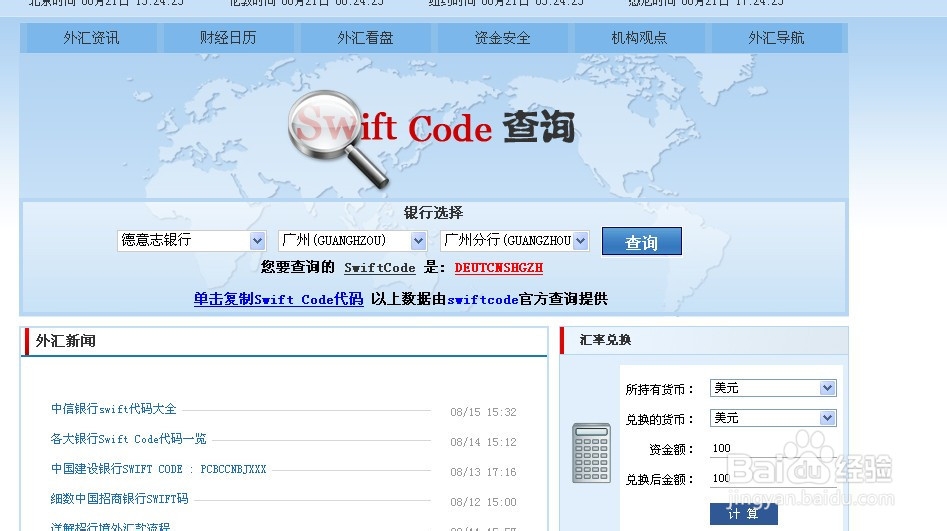Click the 汇率兑换 section heading
The width and height of the screenshot is (947, 531).
coord(605,340)
